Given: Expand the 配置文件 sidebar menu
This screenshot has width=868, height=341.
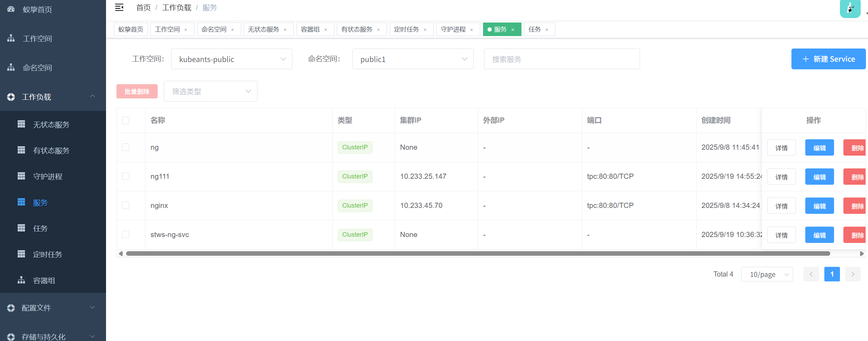Looking at the screenshot, I should pos(53,308).
